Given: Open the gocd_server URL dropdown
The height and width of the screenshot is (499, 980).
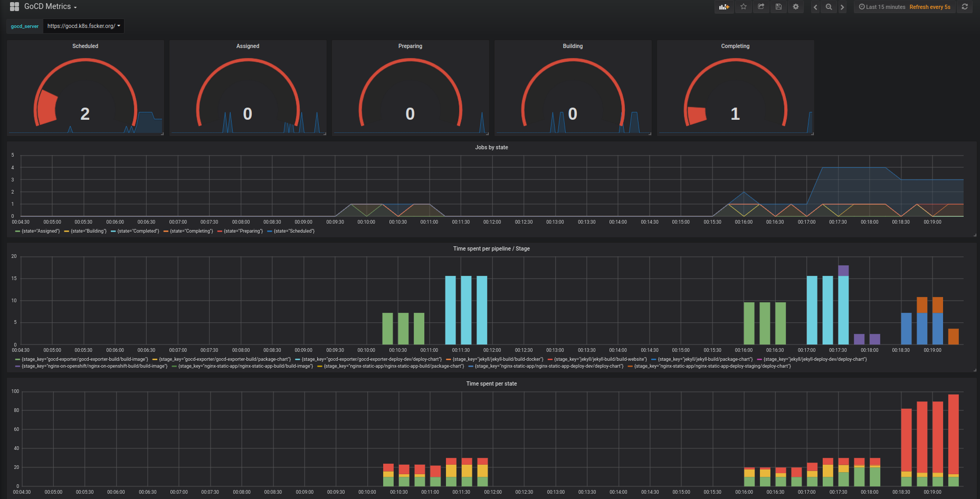Looking at the screenshot, I should [83, 26].
